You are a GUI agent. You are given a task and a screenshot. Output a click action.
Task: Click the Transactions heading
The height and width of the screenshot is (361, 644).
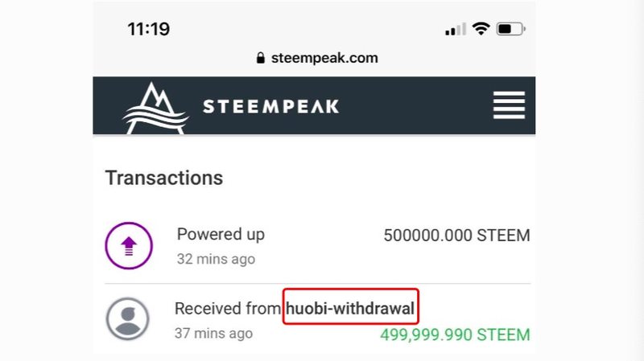pos(164,178)
